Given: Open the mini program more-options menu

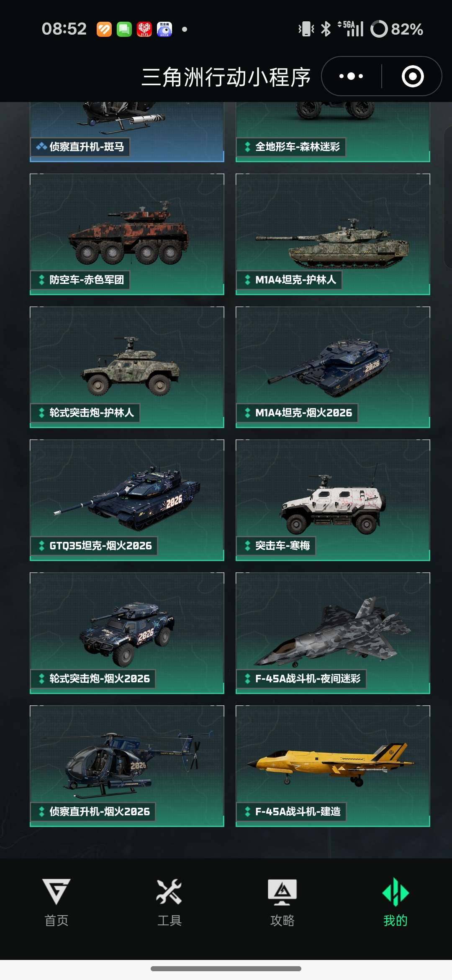Looking at the screenshot, I should 351,77.
